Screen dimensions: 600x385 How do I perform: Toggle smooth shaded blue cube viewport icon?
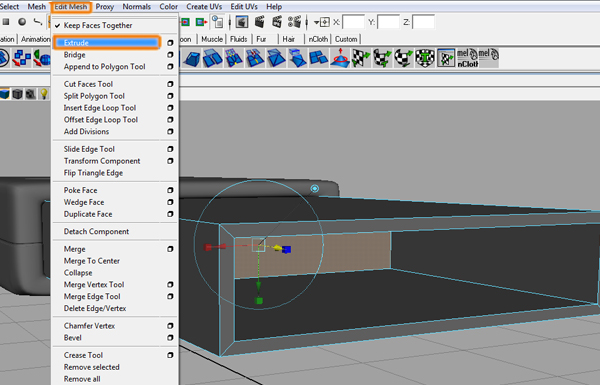pyautogui.click(x=5, y=94)
